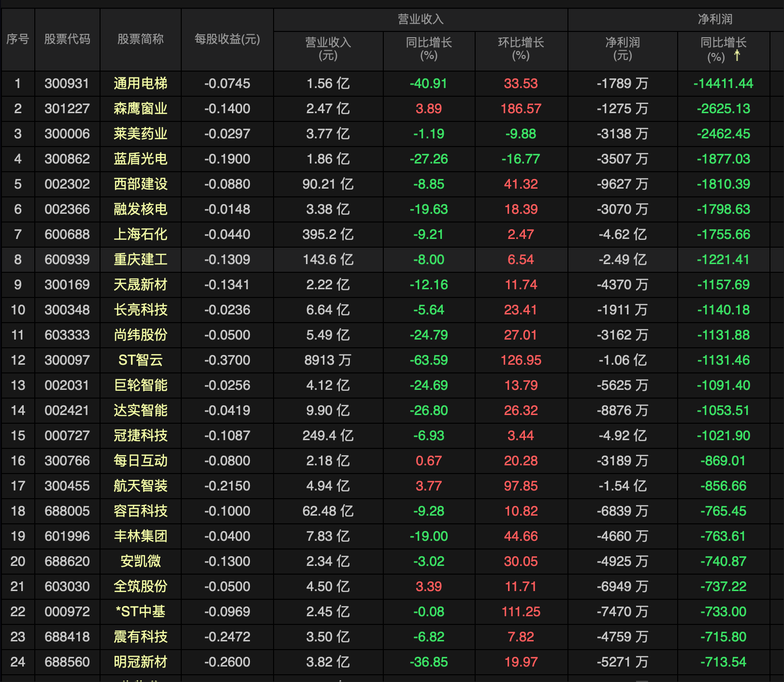The image size is (784, 682).
Task: Open stock ST智云
Action: pos(141,360)
